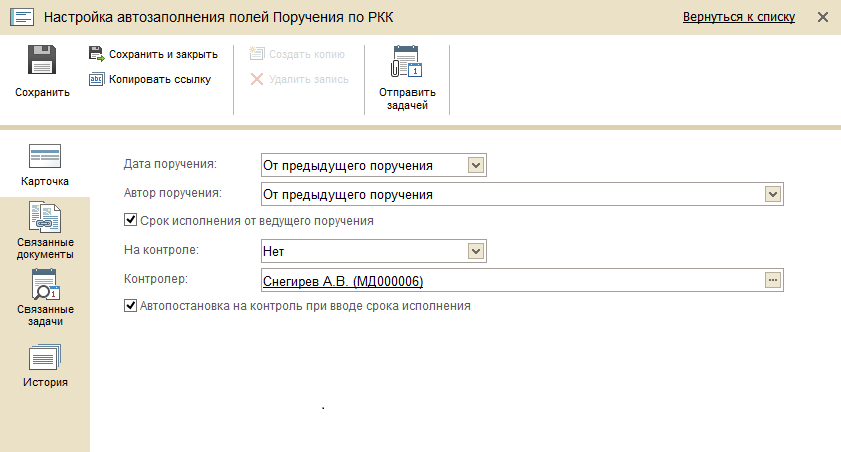Click the document icon in the title bar
This screenshot has width=841, height=452.
(22, 17)
